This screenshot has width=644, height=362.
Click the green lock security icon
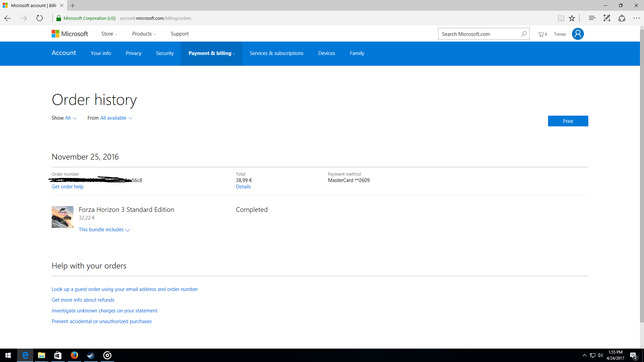59,18
